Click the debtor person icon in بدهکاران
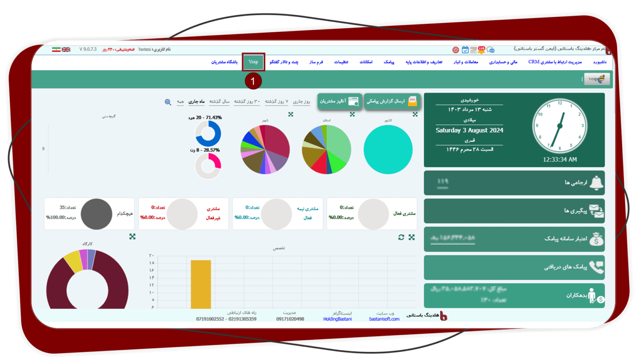 click(x=595, y=295)
